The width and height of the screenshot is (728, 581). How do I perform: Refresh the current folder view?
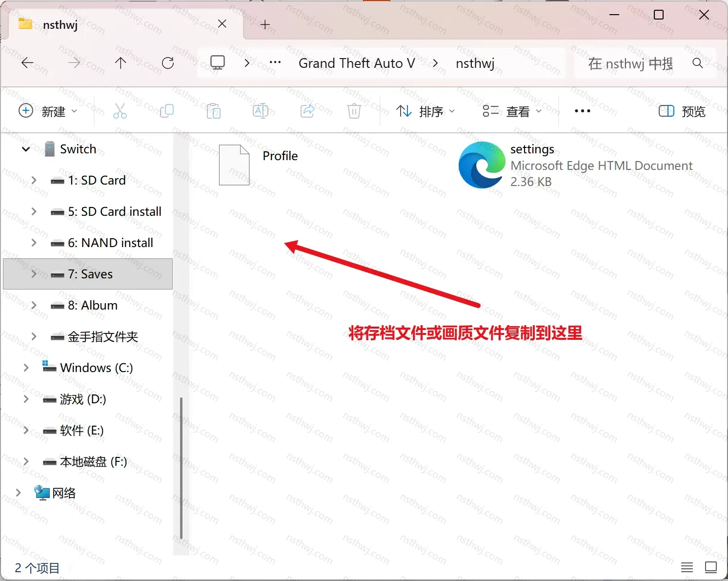click(168, 63)
